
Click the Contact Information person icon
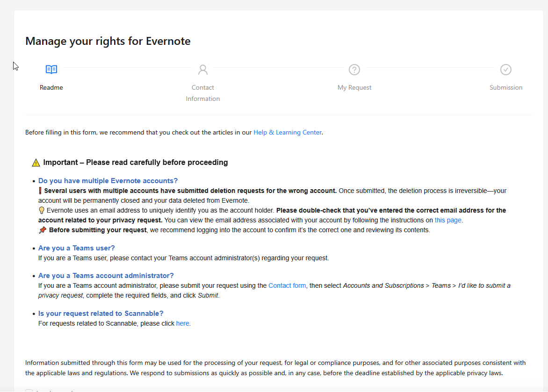coord(203,70)
